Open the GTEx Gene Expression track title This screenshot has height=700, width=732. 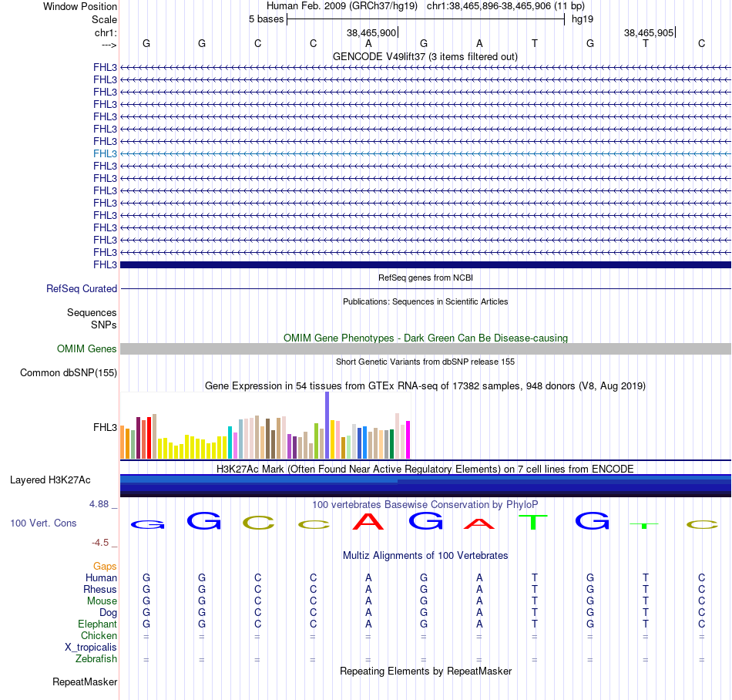(x=425, y=385)
